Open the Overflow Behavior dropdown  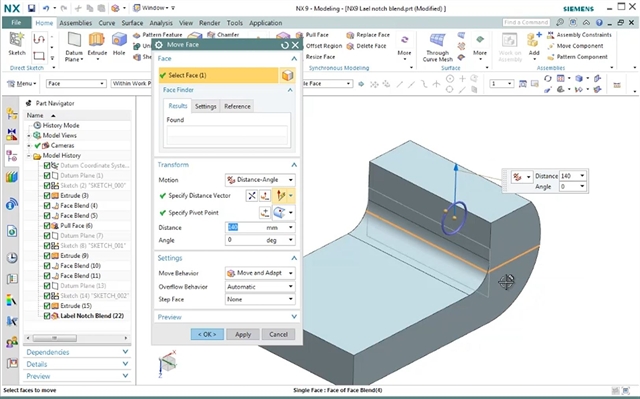pos(260,287)
